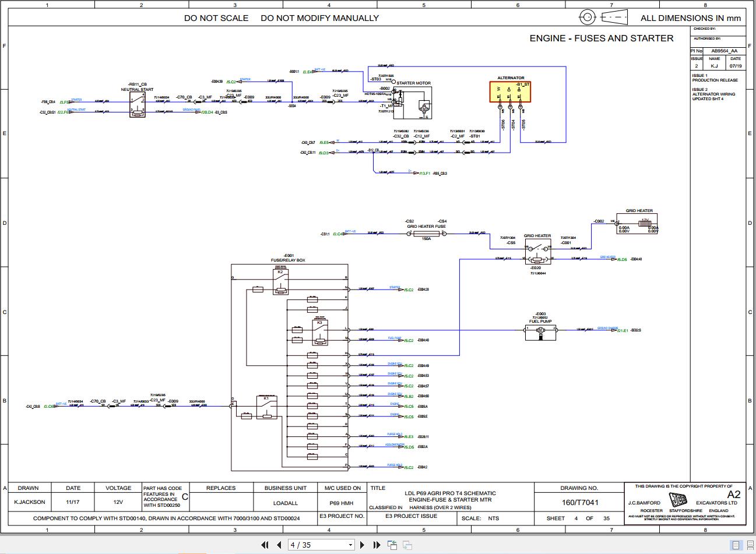Image resolution: width=756 pixels, height=554 pixels.
Task: Go to the next page
Action: [x=362, y=545]
